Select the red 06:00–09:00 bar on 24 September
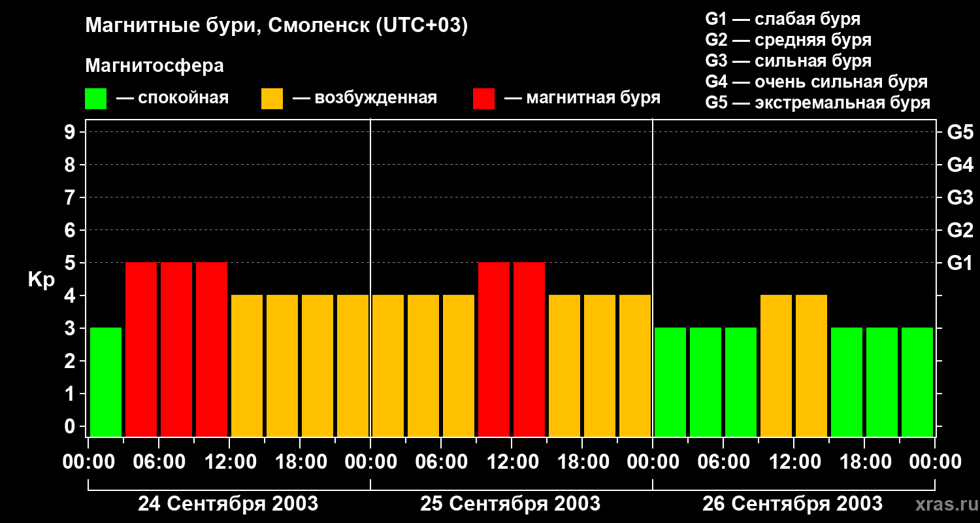The height and width of the screenshot is (523, 980). (176, 350)
